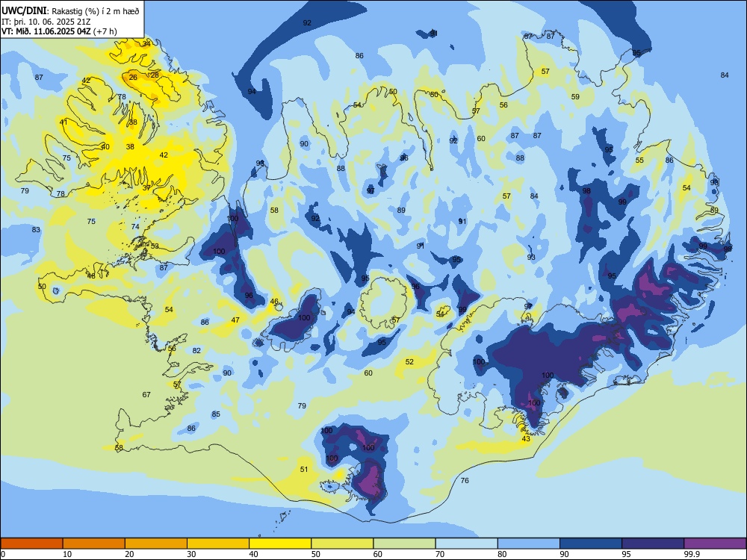Click the map value '82'
Viewport: 747px width, 560px height.
pos(196,350)
